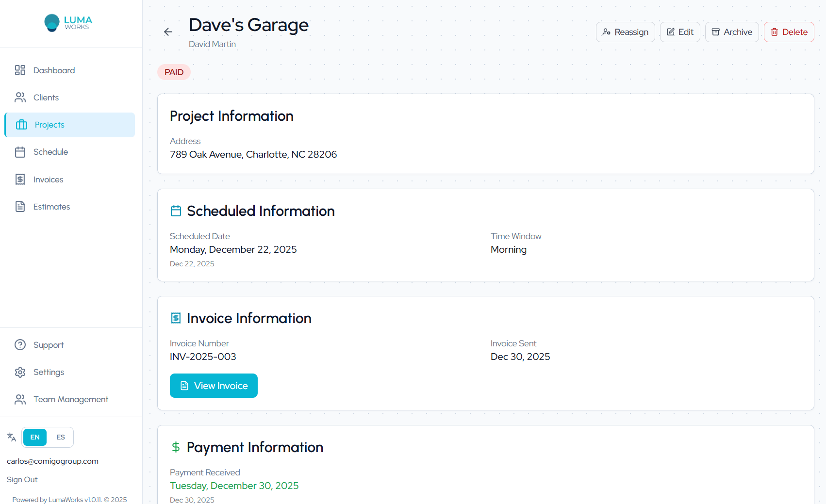Click the language translation icon
This screenshot has height=504, width=826.
pos(11,437)
